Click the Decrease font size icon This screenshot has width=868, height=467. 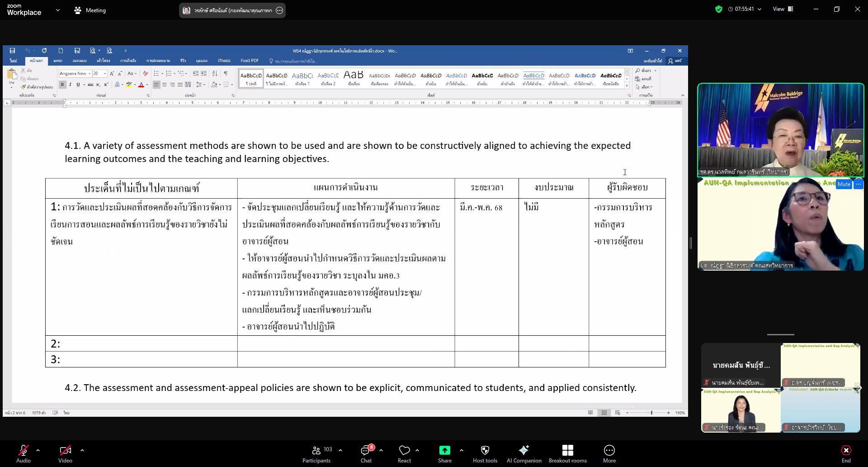coord(120,73)
